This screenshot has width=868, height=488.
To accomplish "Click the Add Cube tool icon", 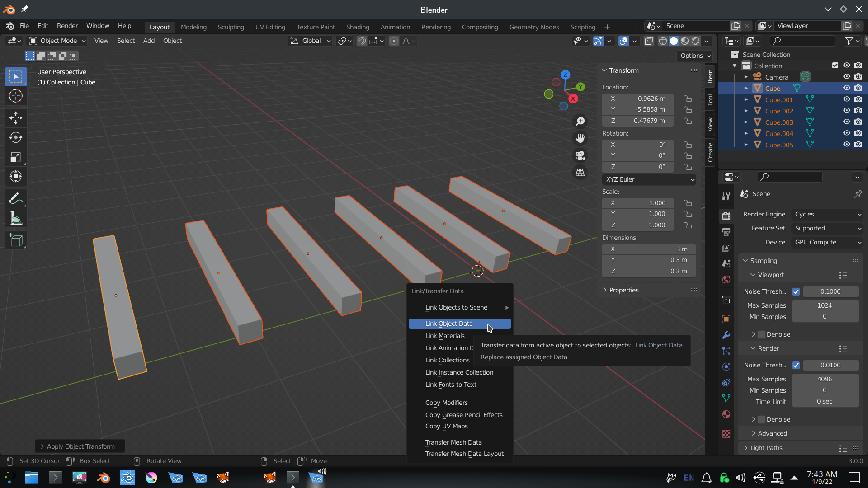I will click(x=16, y=240).
